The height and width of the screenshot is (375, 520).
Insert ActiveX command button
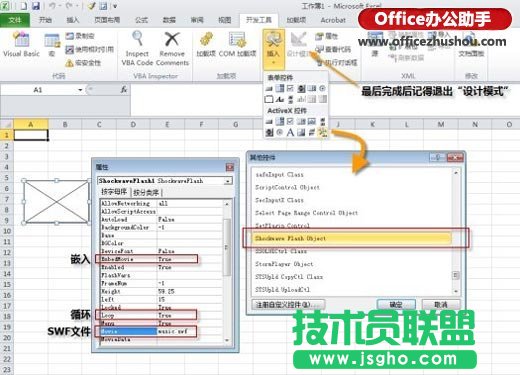coord(269,122)
